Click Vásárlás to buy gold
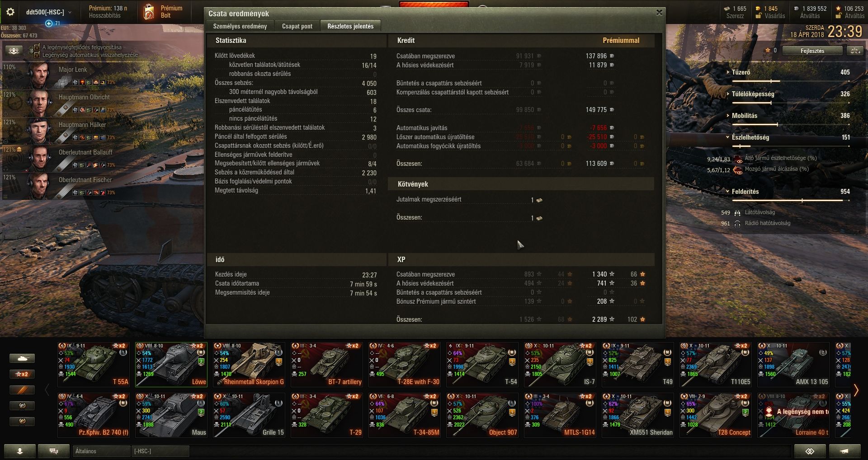This screenshot has width=868, height=460. coord(775,16)
